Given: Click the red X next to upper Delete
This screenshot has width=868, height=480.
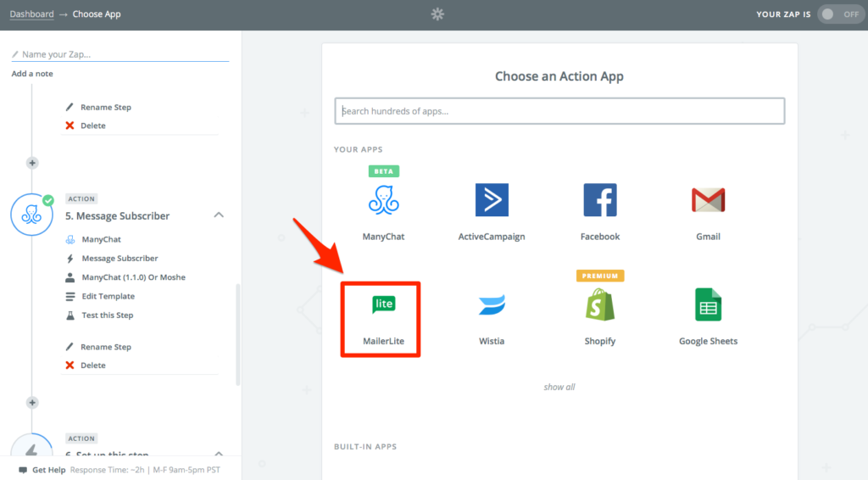Looking at the screenshot, I should [x=70, y=126].
